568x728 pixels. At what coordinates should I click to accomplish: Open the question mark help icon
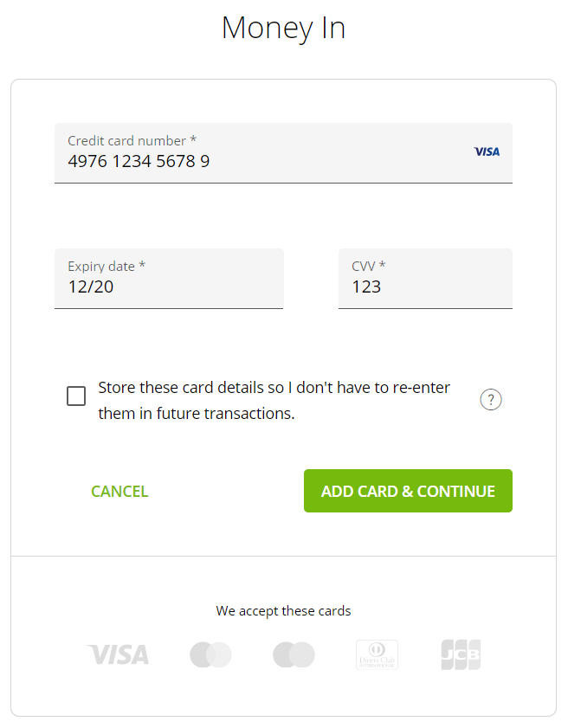[x=490, y=399]
